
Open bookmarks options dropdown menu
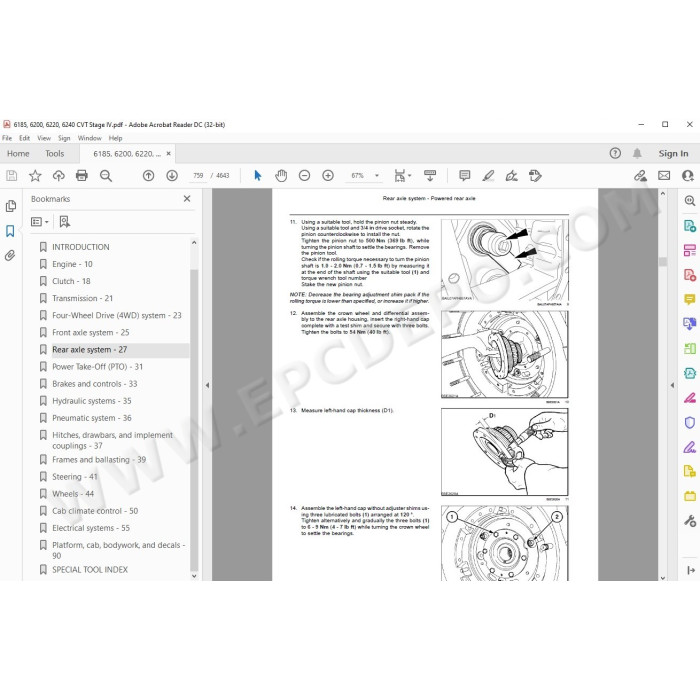pyautogui.click(x=39, y=221)
